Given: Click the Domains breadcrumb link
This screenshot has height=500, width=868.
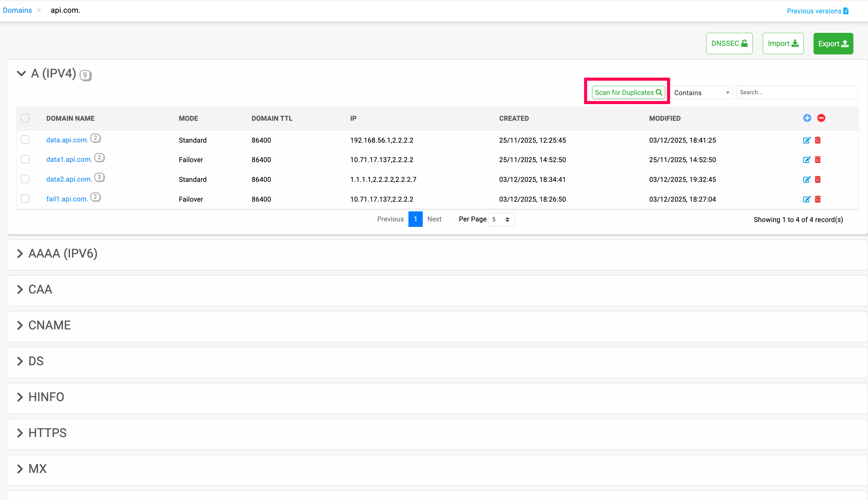Looking at the screenshot, I should click(17, 10).
